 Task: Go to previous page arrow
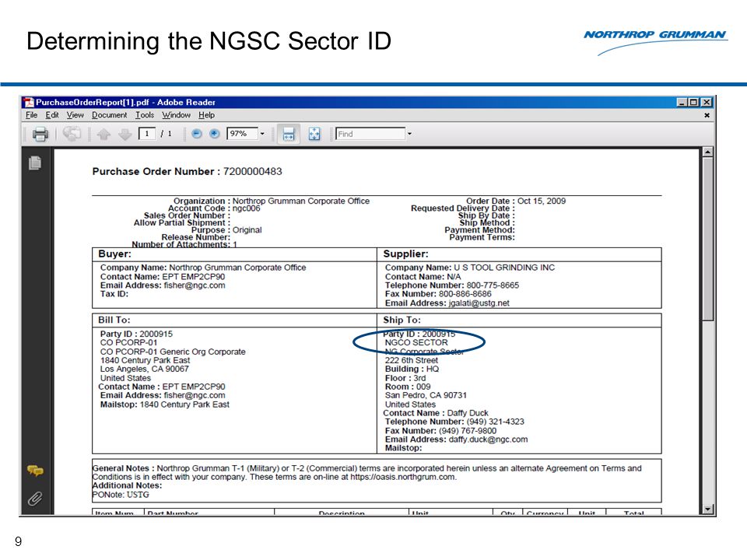(103, 135)
